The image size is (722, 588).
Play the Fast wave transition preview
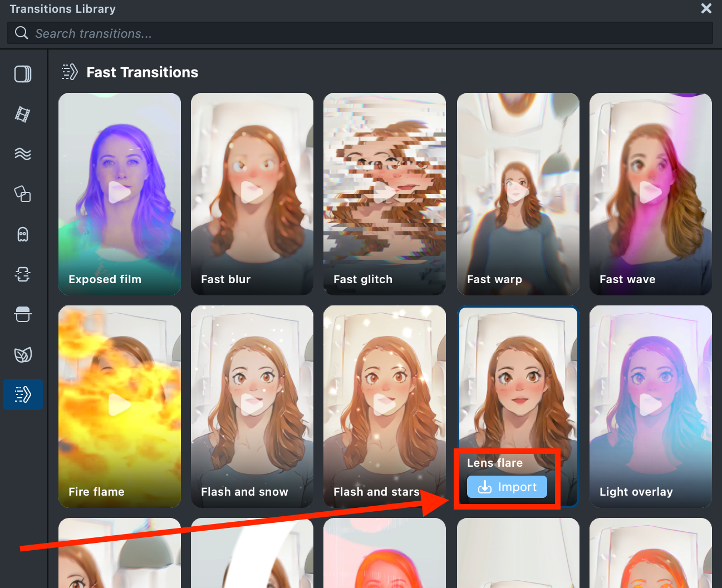pos(650,192)
